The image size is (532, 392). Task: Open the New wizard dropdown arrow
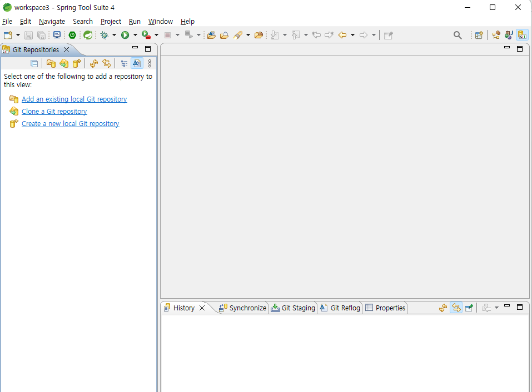tap(18, 35)
